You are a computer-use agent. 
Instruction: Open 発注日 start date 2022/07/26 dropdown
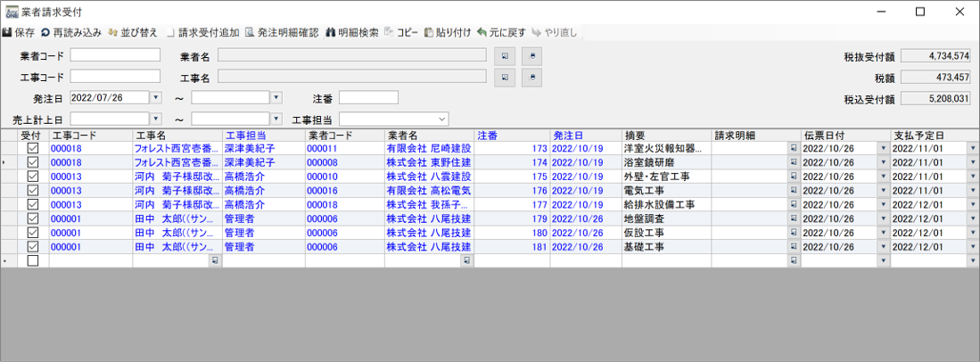point(156,97)
